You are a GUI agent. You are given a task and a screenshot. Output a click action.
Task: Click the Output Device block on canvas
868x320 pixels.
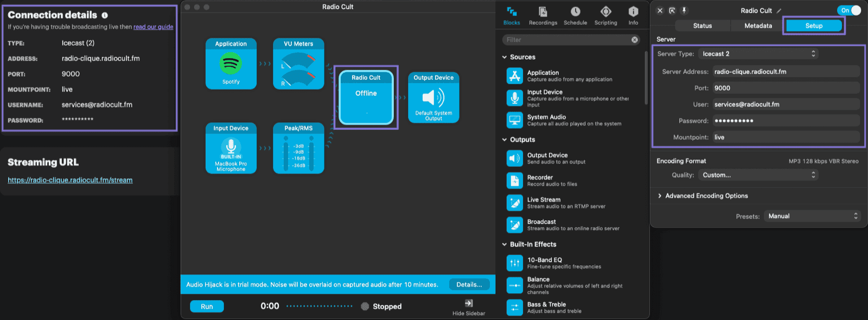coord(433,98)
